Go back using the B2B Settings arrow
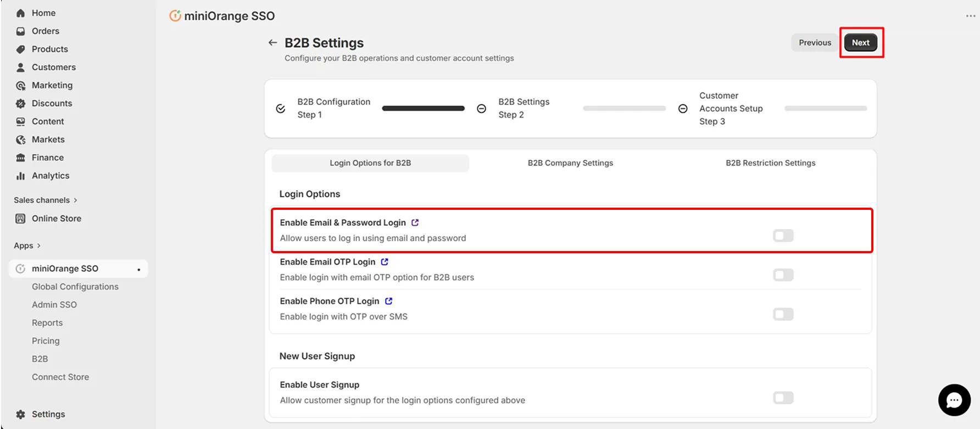This screenshot has height=429, width=980. pos(272,42)
